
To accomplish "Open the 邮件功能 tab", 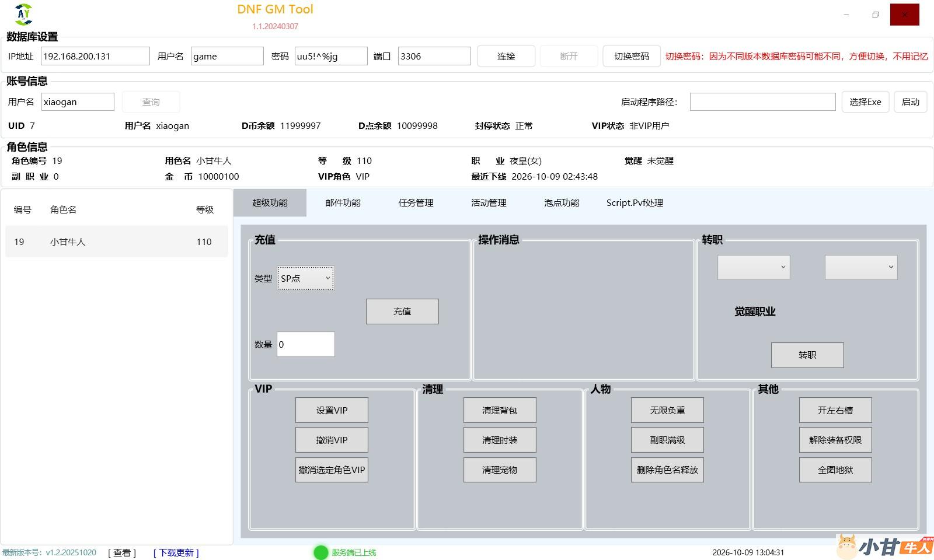I will tap(343, 203).
